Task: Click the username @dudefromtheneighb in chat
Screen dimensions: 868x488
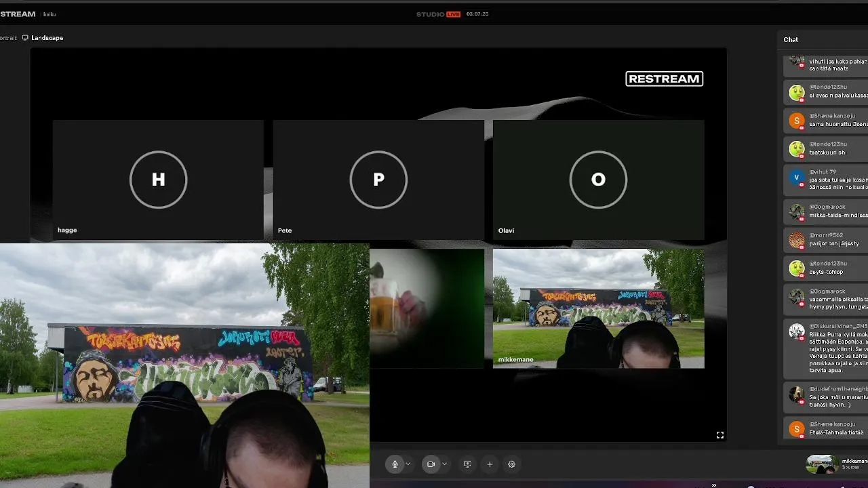Action: pyautogui.click(x=838, y=388)
